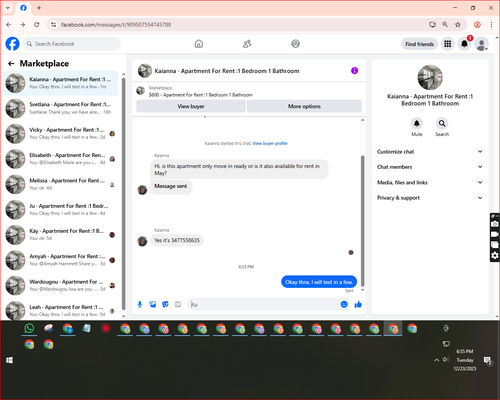The image size is (500, 400).
Task: Click the browser address bar
Action: pyautogui.click(x=240, y=25)
